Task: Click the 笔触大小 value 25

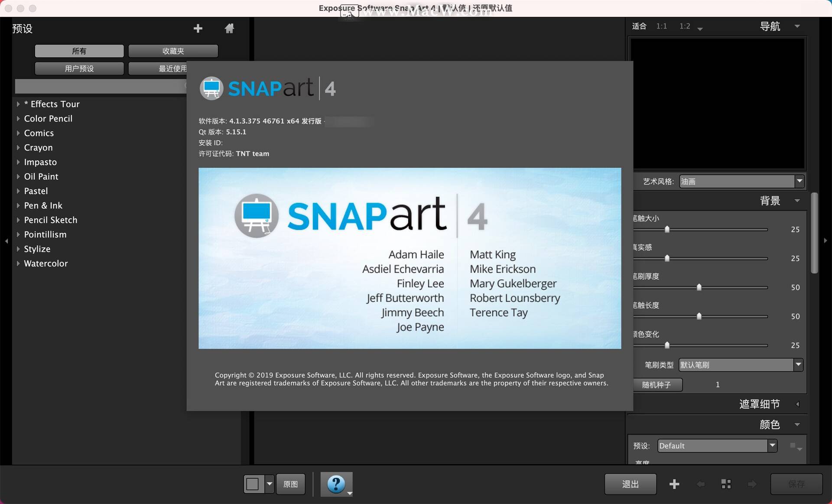Action: pyautogui.click(x=795, y=230)
